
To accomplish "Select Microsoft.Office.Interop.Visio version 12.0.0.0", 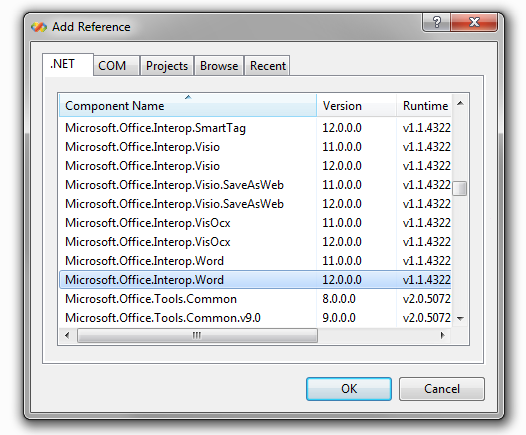I will pos(255,166).
